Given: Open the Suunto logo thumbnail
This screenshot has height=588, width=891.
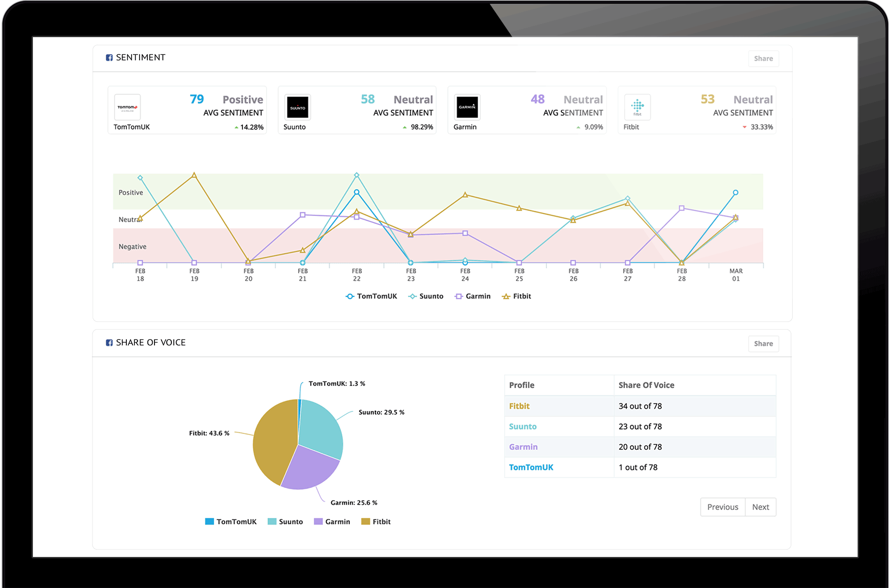Looking at the screenshot, I should (297, 108).
